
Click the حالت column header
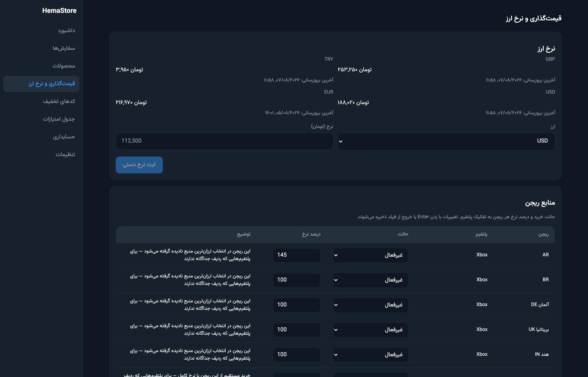(403, 234)
